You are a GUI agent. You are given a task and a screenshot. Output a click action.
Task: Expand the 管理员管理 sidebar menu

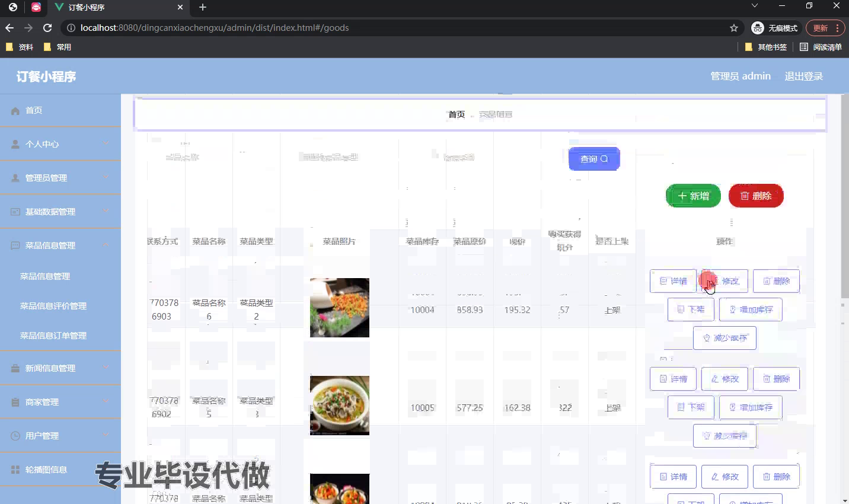click(x=60, y=178)
